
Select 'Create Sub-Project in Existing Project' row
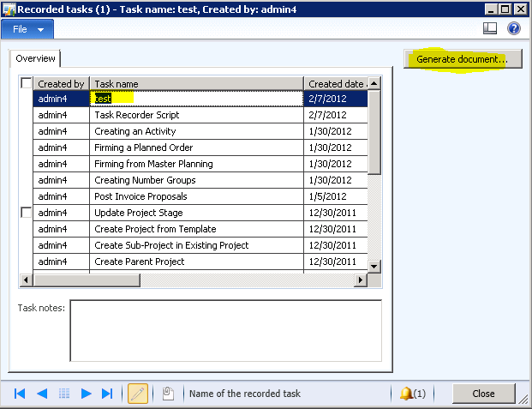200,245
